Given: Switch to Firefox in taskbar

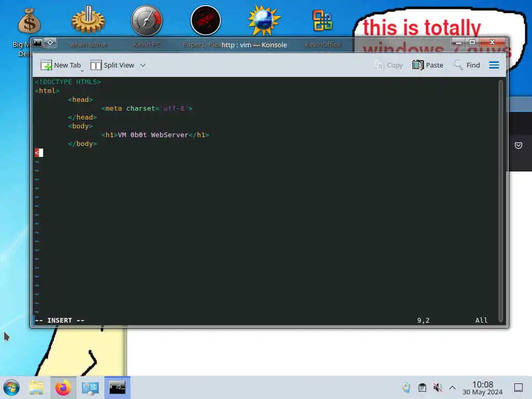Looking at the screenshot, I should pos(63,388).
